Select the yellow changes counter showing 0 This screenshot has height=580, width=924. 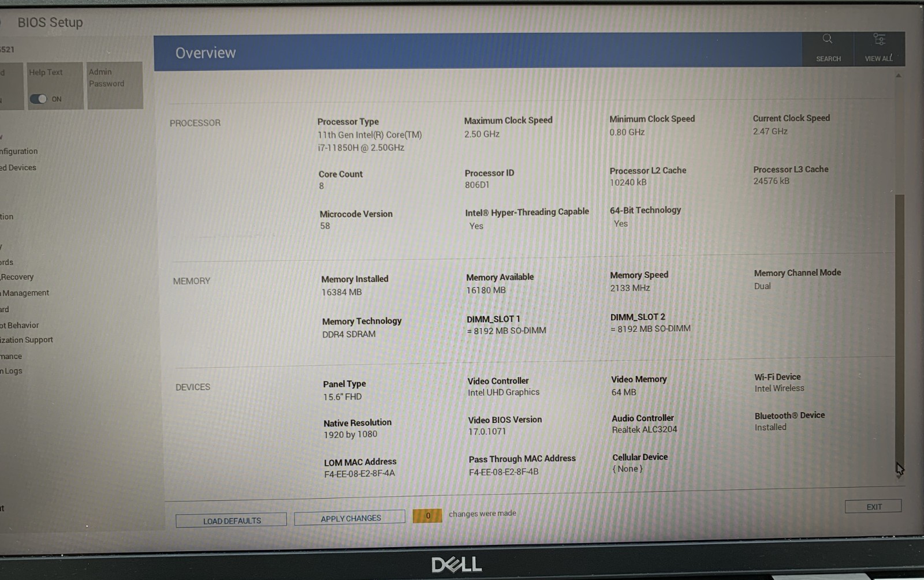coord(427,515)
